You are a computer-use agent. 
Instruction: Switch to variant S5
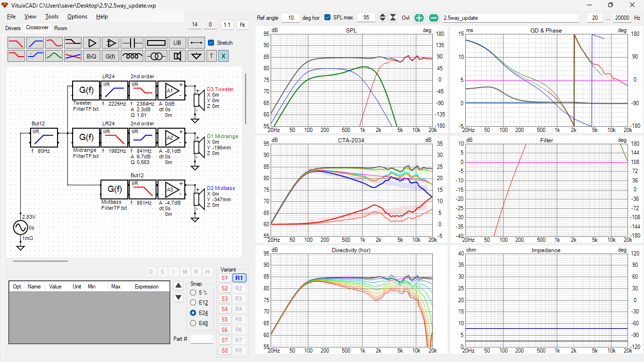coord(224,320)
